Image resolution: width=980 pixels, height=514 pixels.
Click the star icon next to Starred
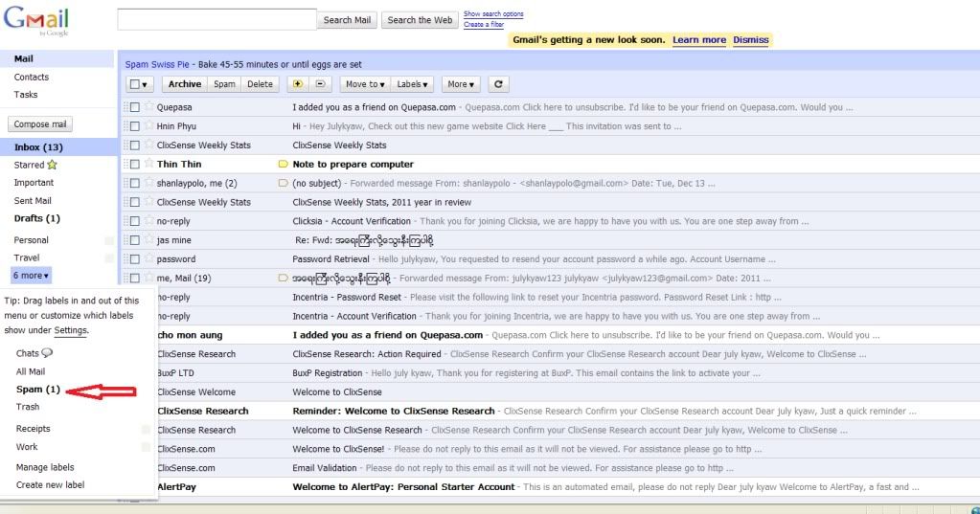pyautogui.click(x=52, y=165)
